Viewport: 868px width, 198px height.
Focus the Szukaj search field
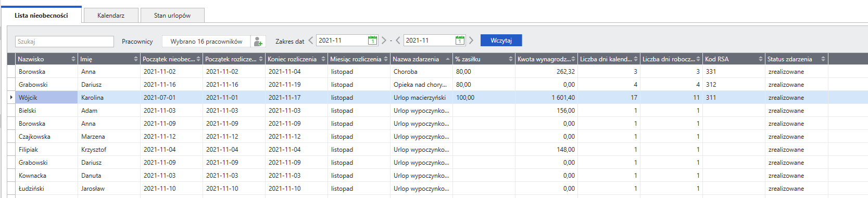65,42
